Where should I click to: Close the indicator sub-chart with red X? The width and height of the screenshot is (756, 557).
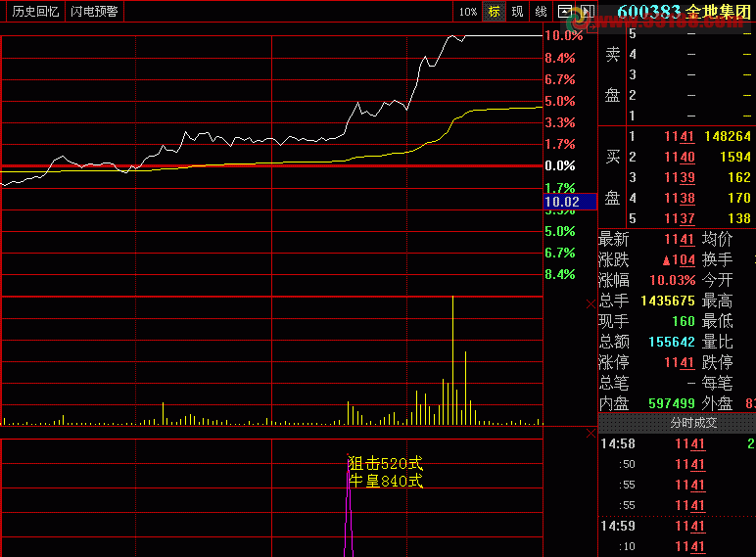pos(591,434)
